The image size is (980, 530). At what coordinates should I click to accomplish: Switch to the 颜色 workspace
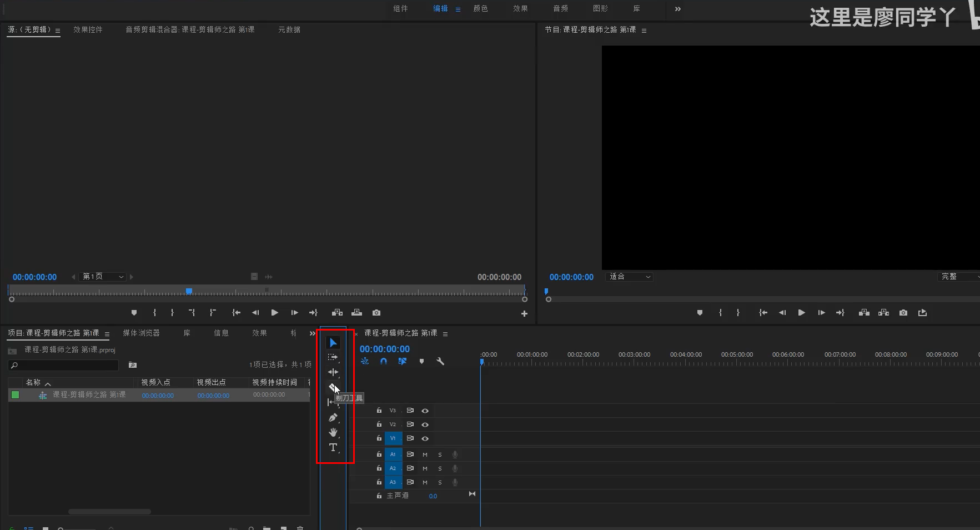[x=480, y=9]
